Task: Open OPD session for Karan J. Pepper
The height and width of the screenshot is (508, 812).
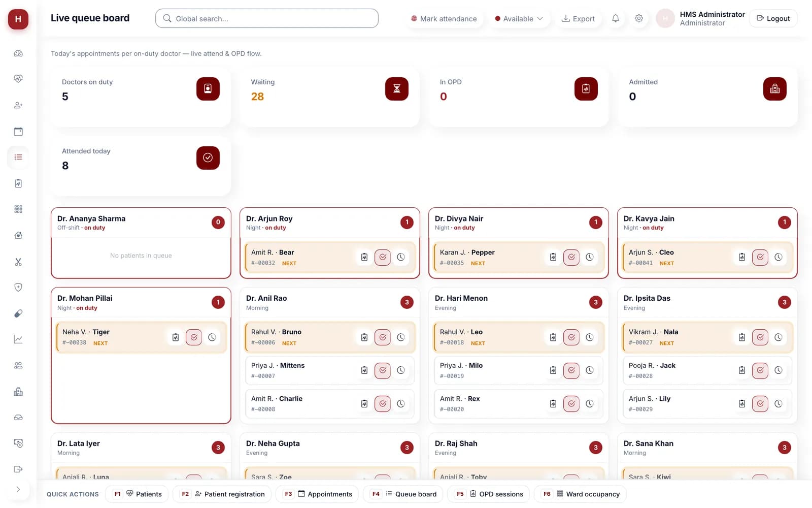Action: coord(553,257)
